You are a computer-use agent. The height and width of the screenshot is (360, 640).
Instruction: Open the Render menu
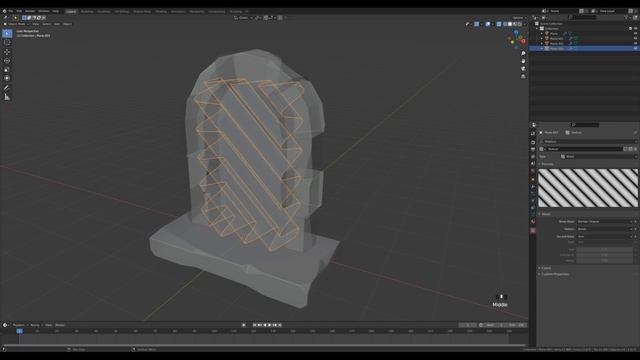point(30,11)
